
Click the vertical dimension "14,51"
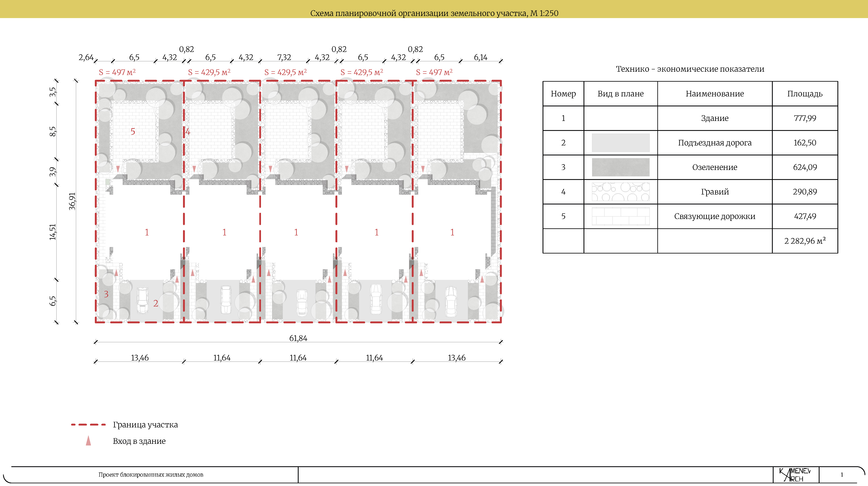[x=53, y=232]
